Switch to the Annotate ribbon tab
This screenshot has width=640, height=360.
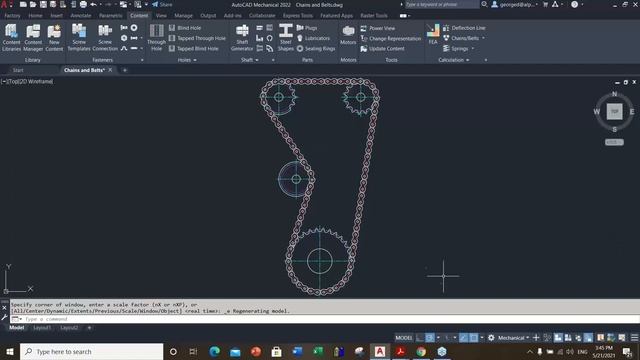pyautogui.click(x=81, y=16)
